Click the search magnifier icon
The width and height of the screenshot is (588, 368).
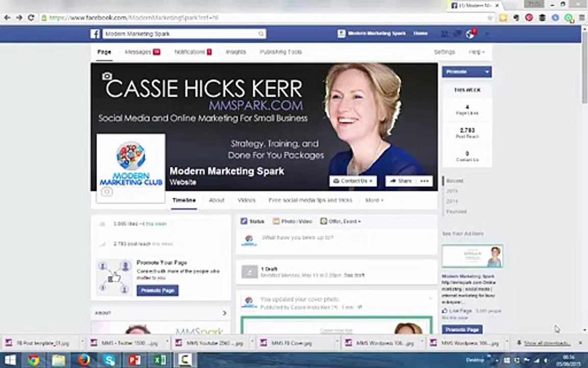(x=261, y=34)
